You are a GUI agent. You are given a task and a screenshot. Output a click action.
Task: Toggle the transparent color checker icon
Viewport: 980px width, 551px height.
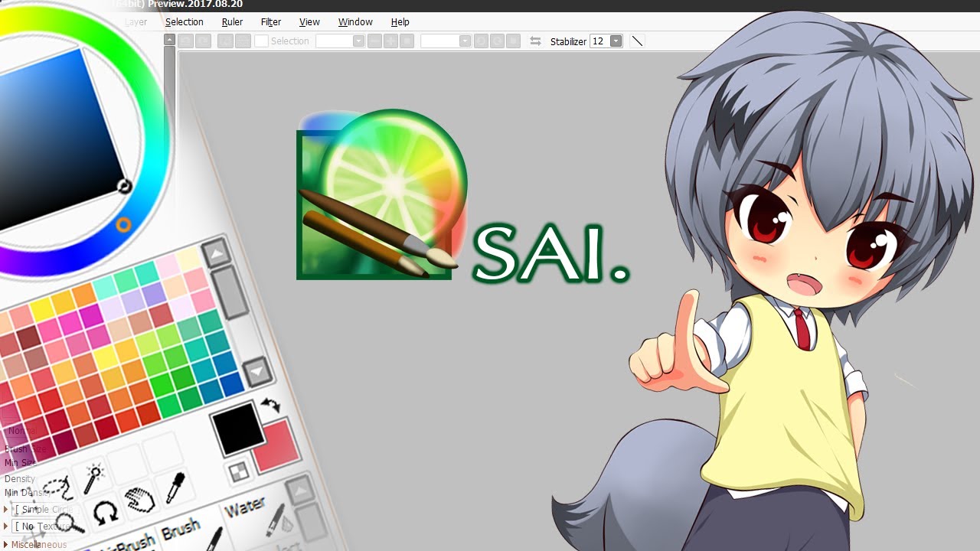[x=239, y=472]
